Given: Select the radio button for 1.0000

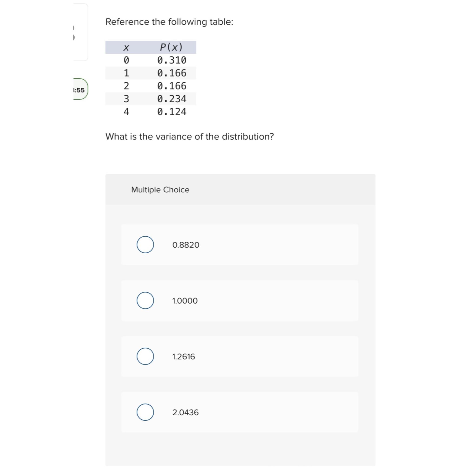Looking at the screenshot, I should point(145,300).
